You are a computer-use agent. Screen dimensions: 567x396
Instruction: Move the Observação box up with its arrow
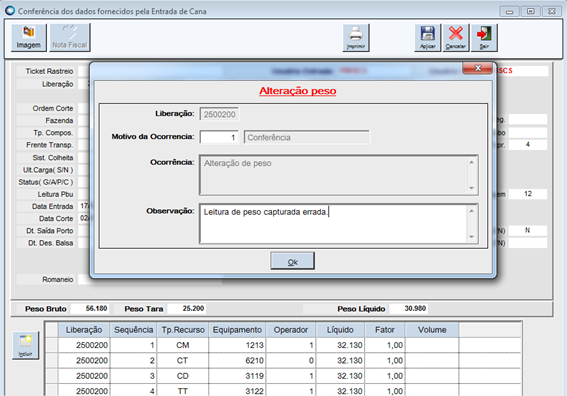[x=472, y=211]
